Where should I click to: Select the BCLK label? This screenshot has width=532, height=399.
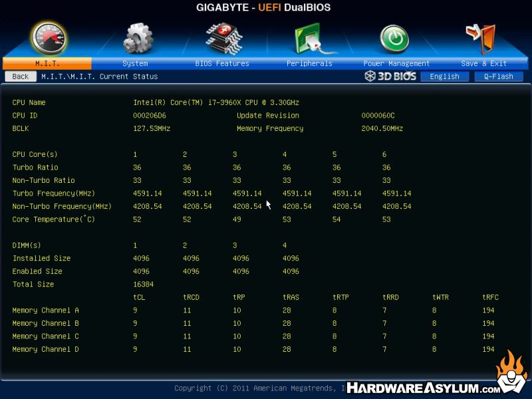21,128
